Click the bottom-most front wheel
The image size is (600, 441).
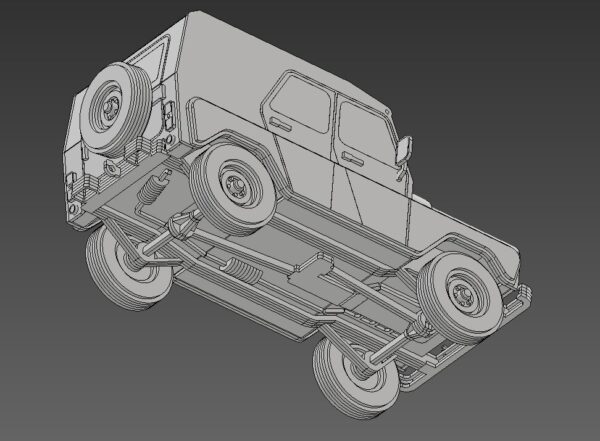(x=355, y=375)
